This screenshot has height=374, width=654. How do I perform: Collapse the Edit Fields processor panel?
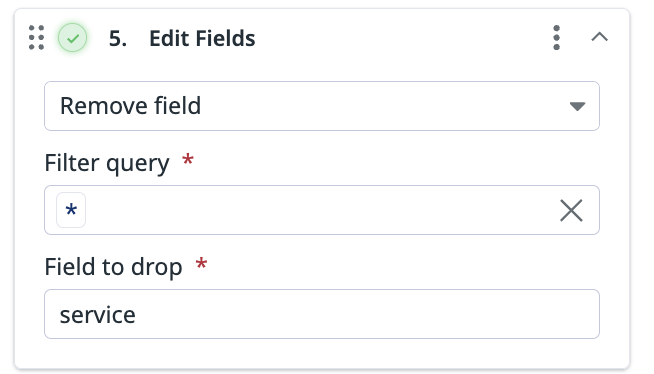(x=599, y=37)
